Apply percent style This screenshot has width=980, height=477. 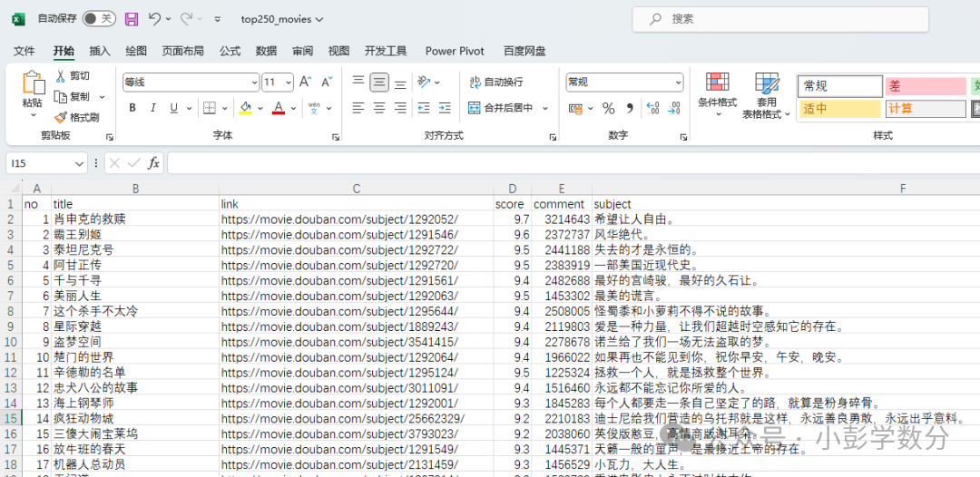click(608, 109)
